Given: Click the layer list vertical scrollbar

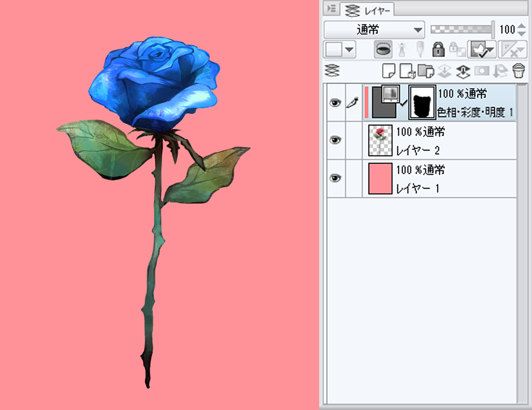Looking at the screenshot, I should 522,243.
